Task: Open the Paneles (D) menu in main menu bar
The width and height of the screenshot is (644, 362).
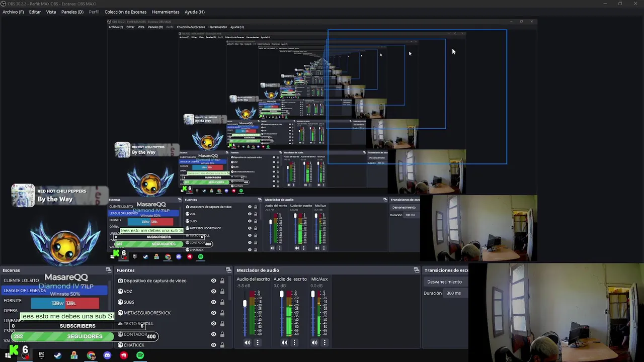Action: click(x=72, y=12)
